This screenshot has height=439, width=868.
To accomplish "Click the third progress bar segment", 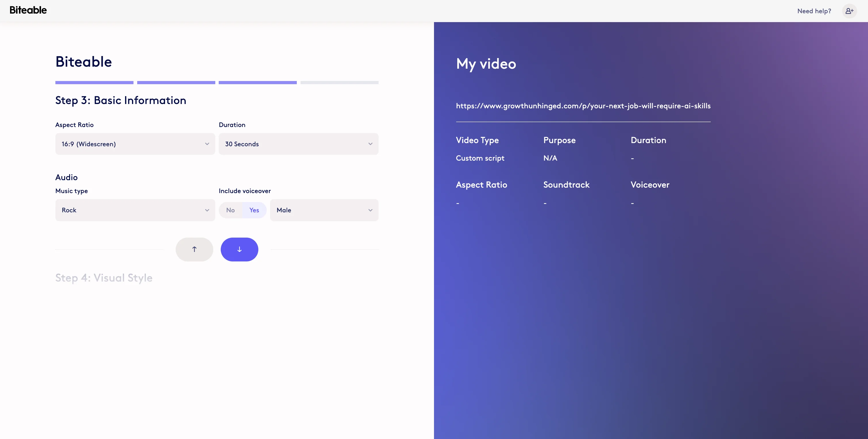I will click(257, 83).
